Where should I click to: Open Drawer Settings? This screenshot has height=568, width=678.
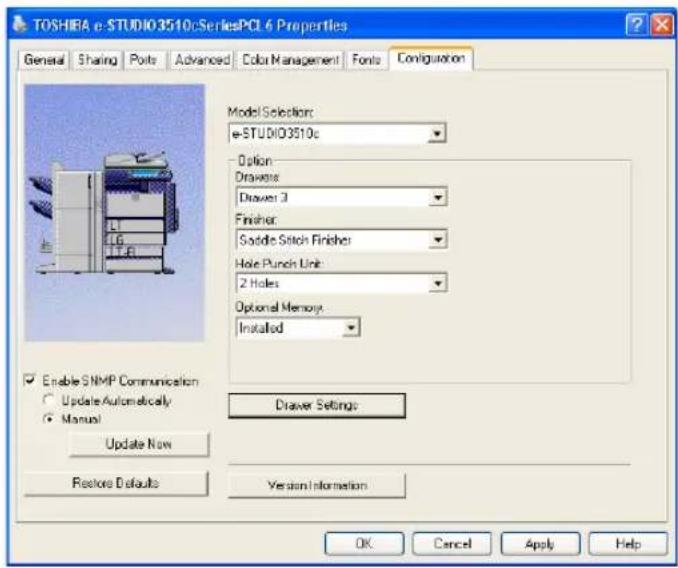(317, 405)
